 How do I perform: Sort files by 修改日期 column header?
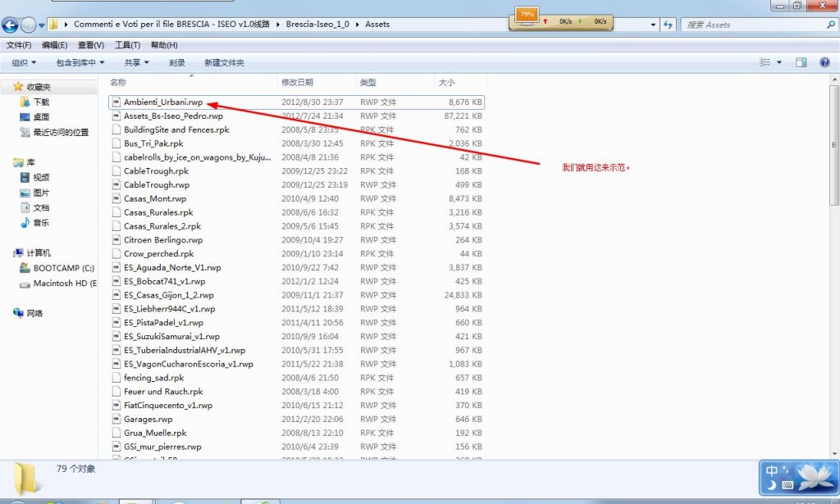click(x=297, y=83)
